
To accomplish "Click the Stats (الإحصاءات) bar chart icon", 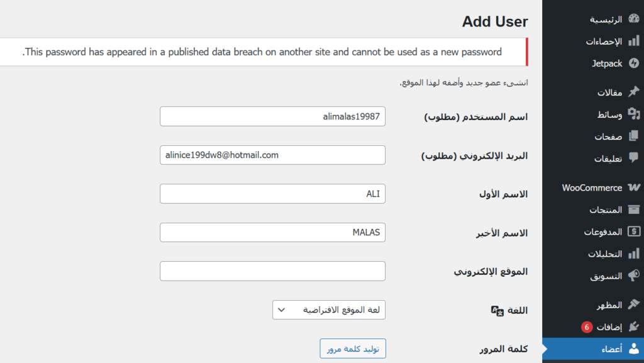I will click(x=633, y=42).
